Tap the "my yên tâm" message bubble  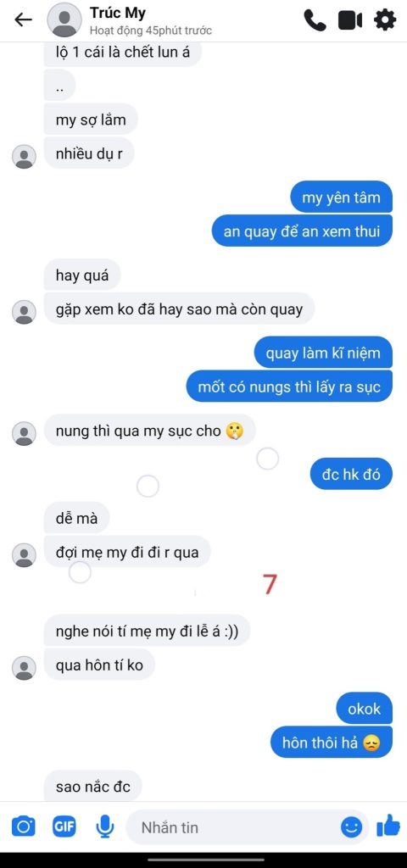341,198
